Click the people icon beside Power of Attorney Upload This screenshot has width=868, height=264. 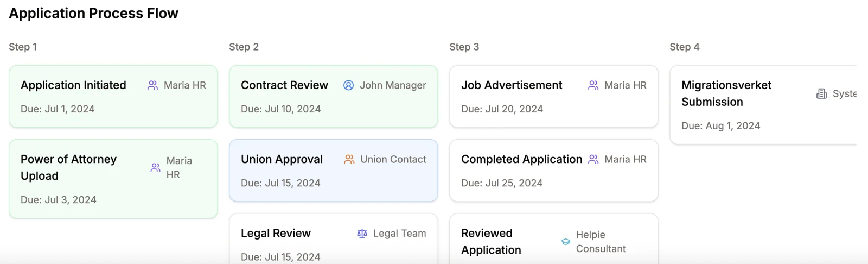click(156, 168)
